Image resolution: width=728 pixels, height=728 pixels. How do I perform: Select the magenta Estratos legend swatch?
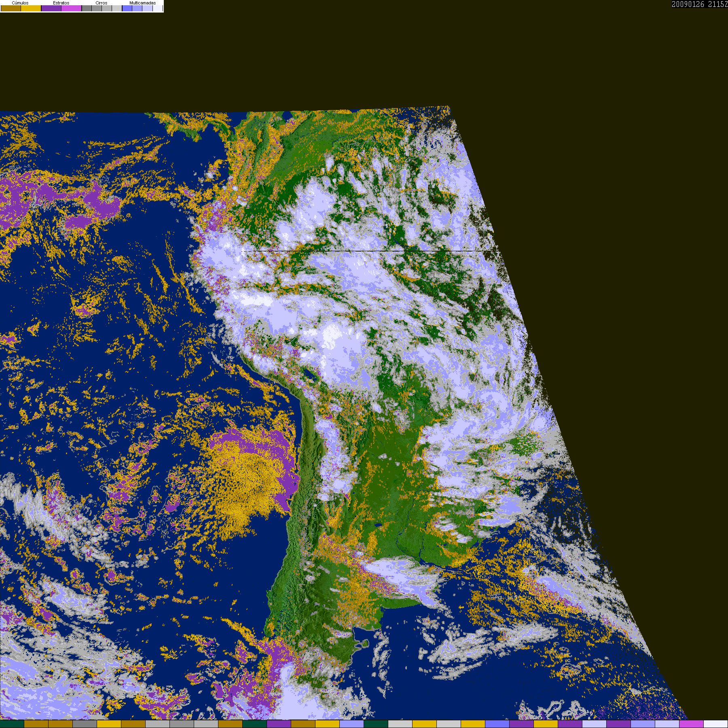pyautogui.click(x=72, y=8)
